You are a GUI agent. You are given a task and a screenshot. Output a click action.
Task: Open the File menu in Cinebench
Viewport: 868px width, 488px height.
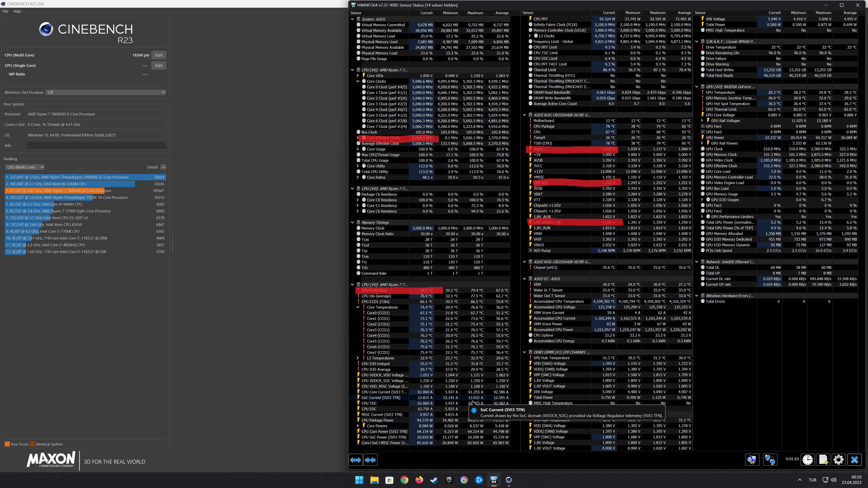[x=5, y=11]
